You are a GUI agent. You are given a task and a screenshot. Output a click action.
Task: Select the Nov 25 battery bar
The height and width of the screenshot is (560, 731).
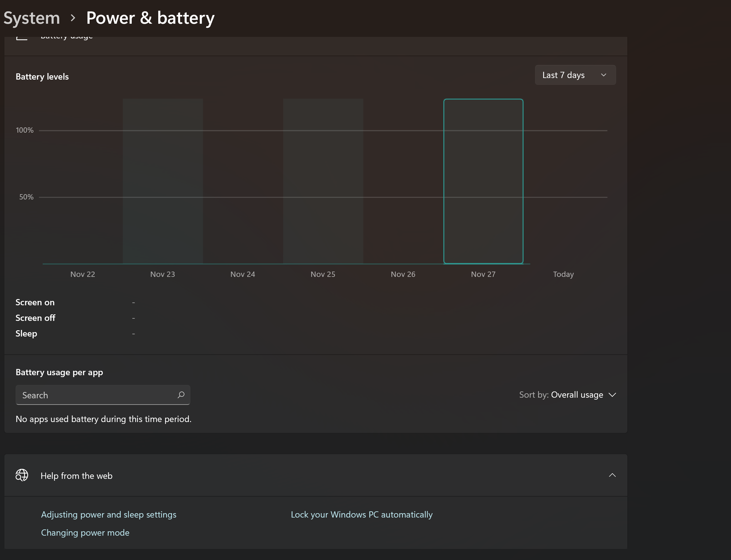[323, 181]
